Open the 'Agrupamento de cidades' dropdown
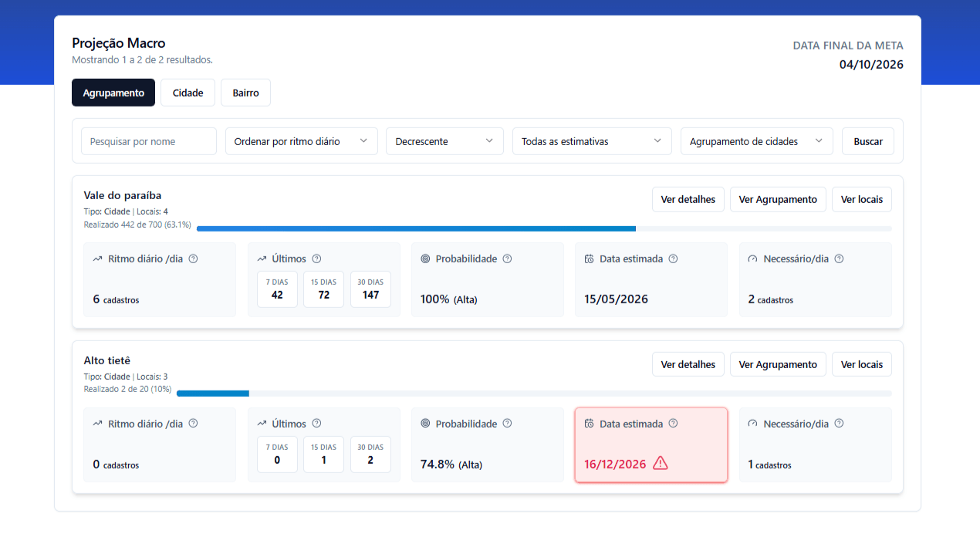The image size is (980, 551). click(x=757, y=141)
